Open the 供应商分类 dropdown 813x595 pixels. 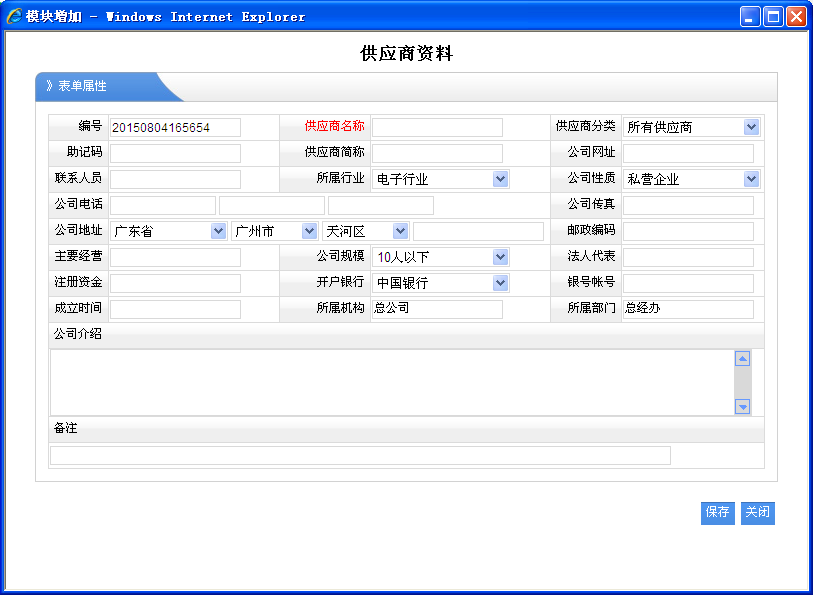[691, 127]
